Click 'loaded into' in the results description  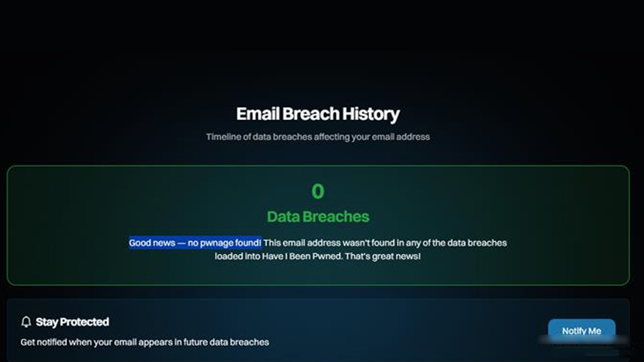coord(237,256)
